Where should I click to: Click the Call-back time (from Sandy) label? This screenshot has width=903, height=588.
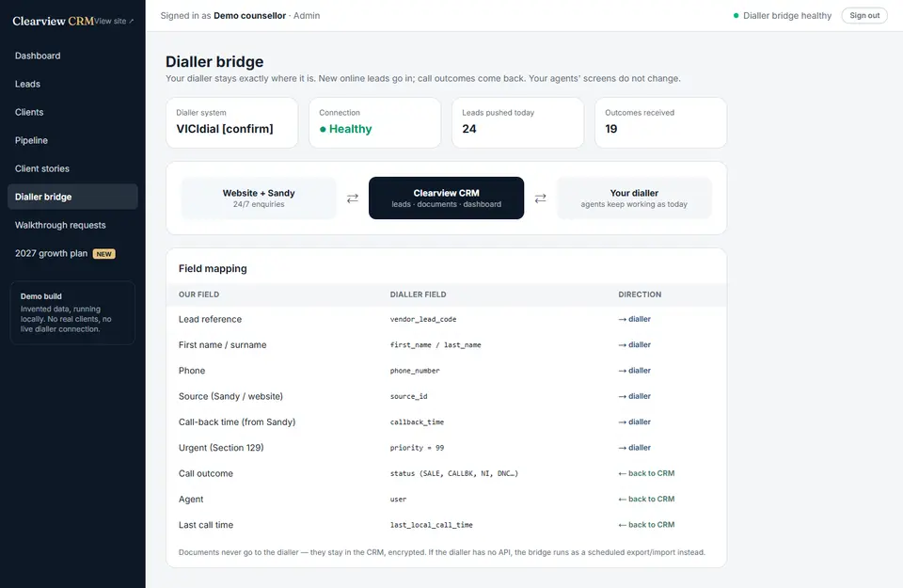click(x=237, y=422)
